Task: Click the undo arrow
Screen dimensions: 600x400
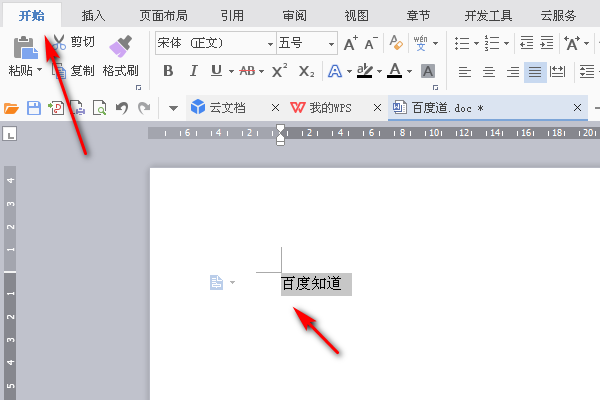Action: [122, 108]
